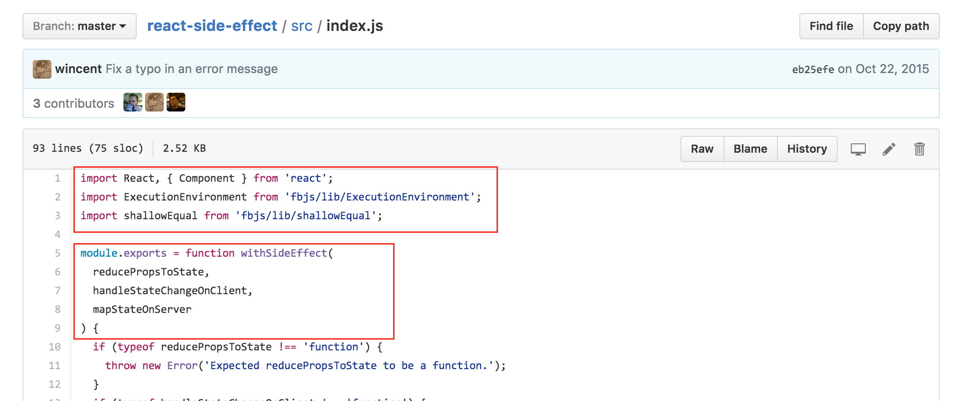Open commit message 'Fix a typo' link
The width and height of the screenshot is (980, 401).
tap(191, 69)
